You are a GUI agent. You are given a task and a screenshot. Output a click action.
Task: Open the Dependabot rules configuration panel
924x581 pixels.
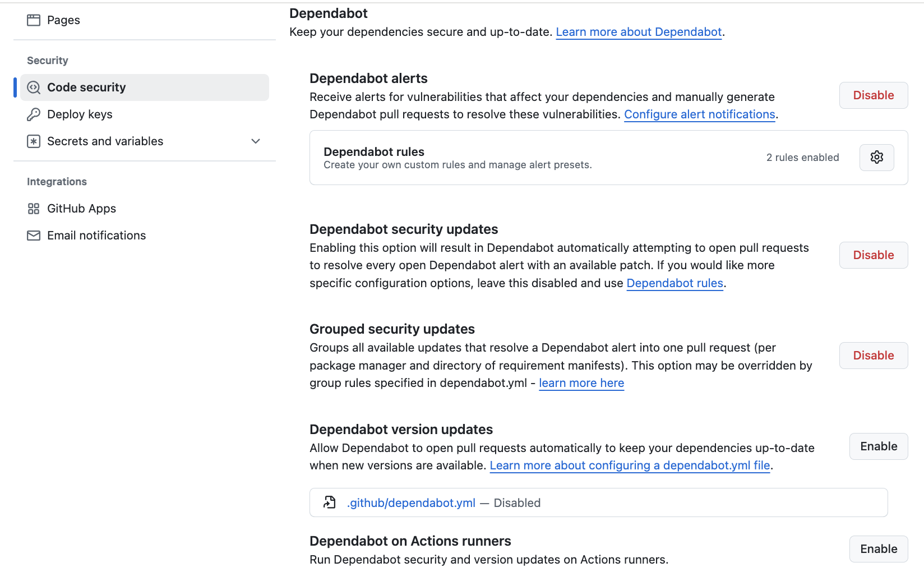[876, 157]
